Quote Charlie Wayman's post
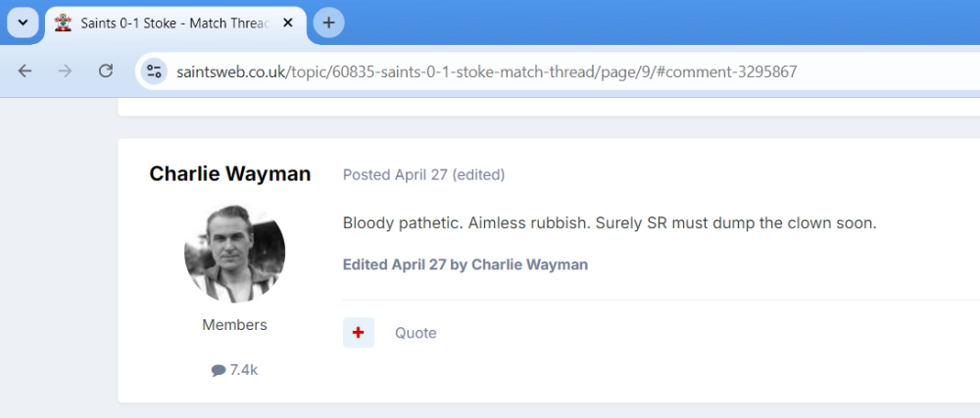The image size is (980, 418). (x=416, y=333)
